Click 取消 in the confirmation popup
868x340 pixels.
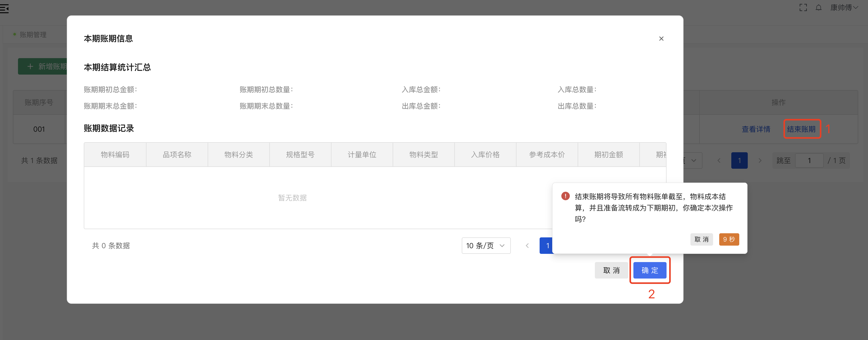702,239
